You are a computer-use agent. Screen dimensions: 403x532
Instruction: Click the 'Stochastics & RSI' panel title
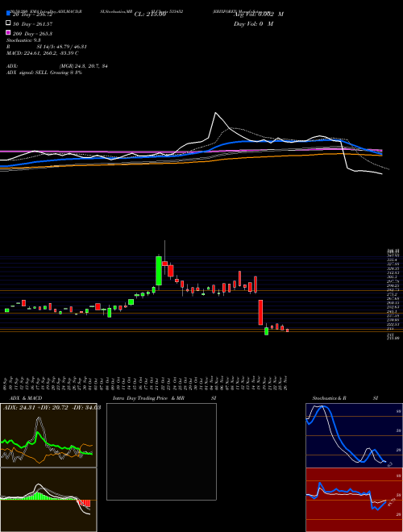(x=345, y=398)
